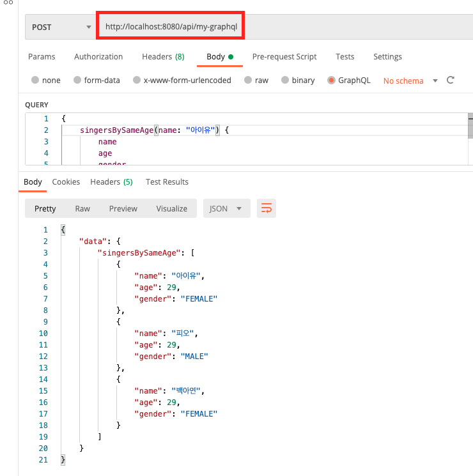Click the age value 29 on line 6
Image resolution: width=473 pixels, height=476 pixels.
tap(171, 287)
